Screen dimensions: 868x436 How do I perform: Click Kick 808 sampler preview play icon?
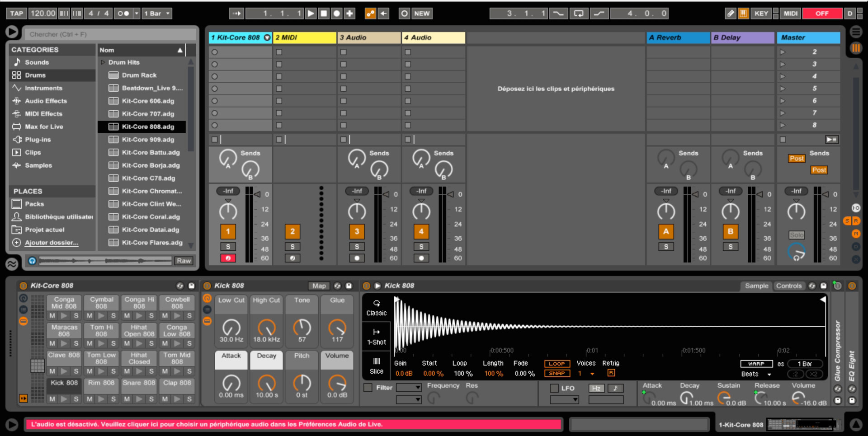[377, 286]
